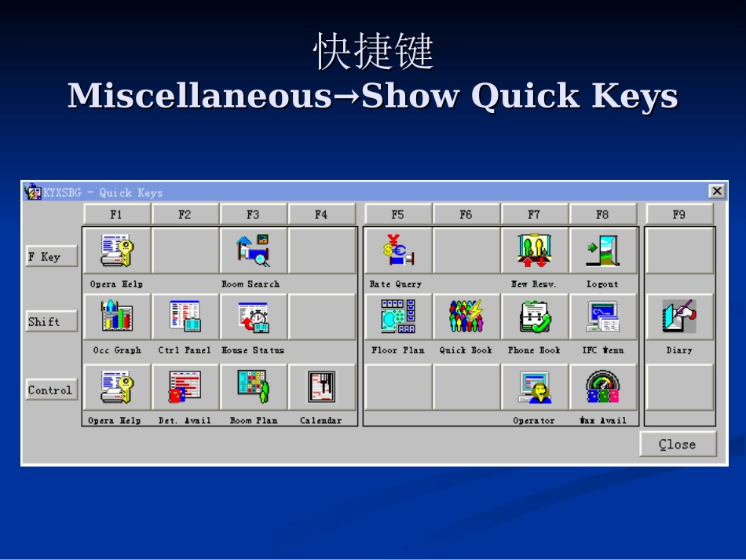Click the Occ Graph label text
Viewport: 746px width, 560px height.
coord(117,350)
